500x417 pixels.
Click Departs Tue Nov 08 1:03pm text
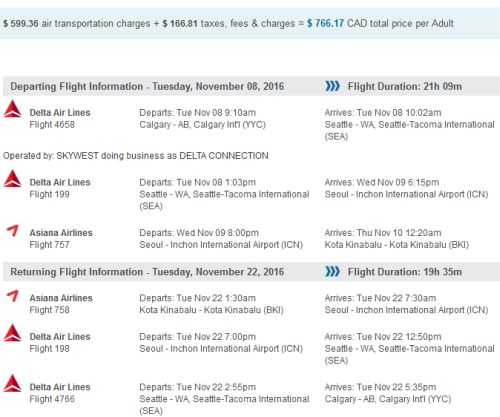pos(197,182)
